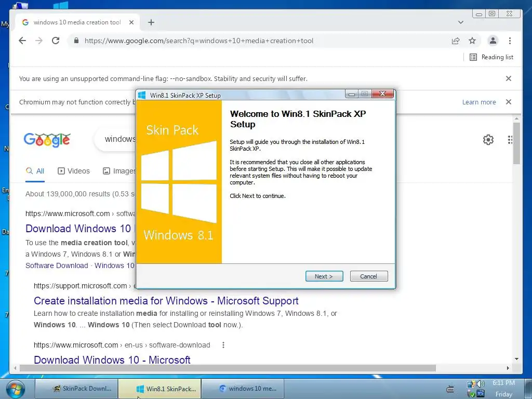The height and width of the screenshot is (399, 532).
Task: Close the SkinPack Setup dialog window
Action: pos(383,94)
